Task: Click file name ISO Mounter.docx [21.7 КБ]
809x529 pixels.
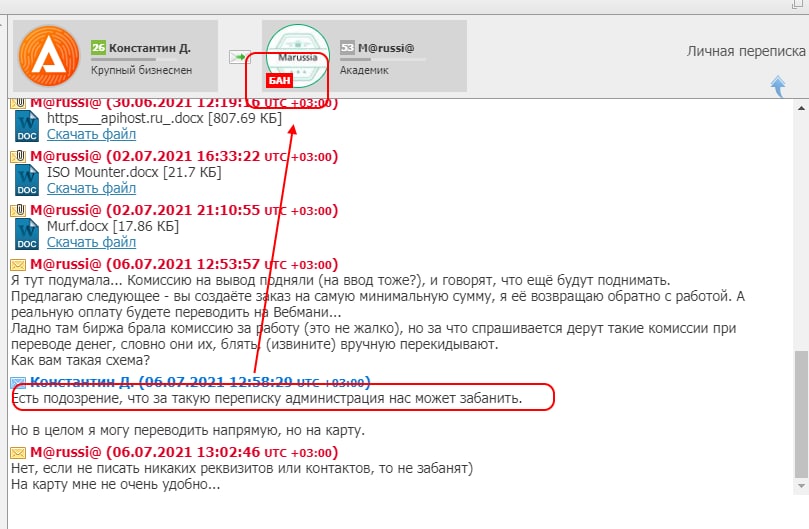Action: [134, 172]
